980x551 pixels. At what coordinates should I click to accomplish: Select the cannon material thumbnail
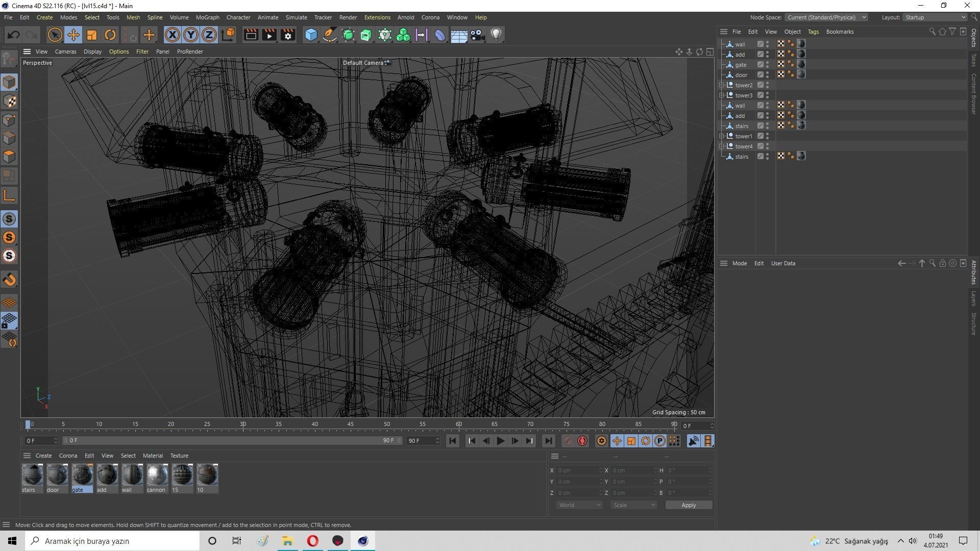click(x=157, y=475)
